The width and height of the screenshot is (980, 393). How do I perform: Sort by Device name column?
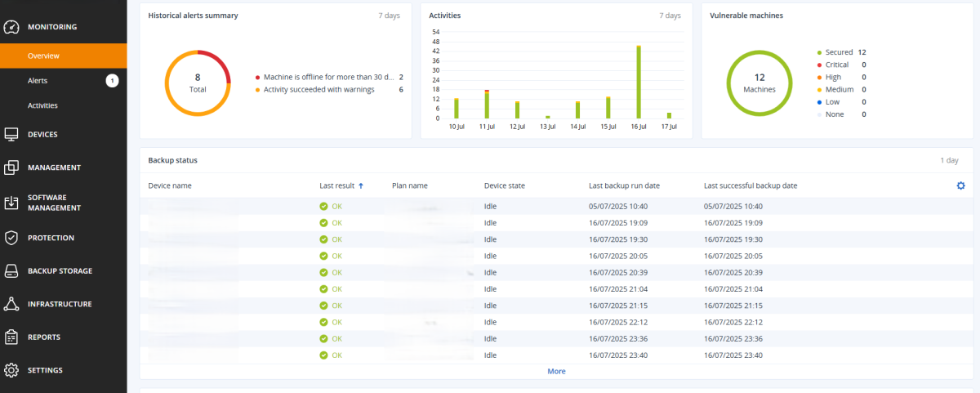pyautogui.click(x=170, y=186)
